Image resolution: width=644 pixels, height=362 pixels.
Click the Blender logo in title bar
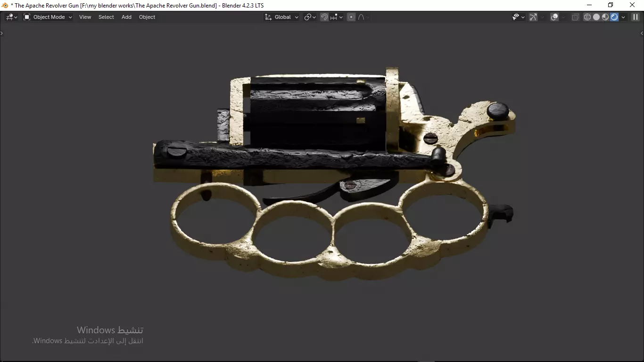click(x=5, y=5)
